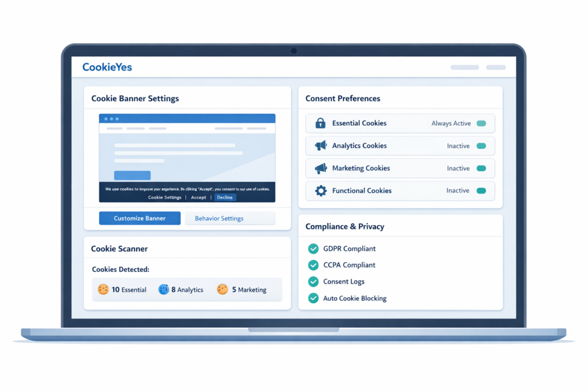Select the Analytics Cookies speaker icon
The image size is (588, 392).
(x=320, y=146)
